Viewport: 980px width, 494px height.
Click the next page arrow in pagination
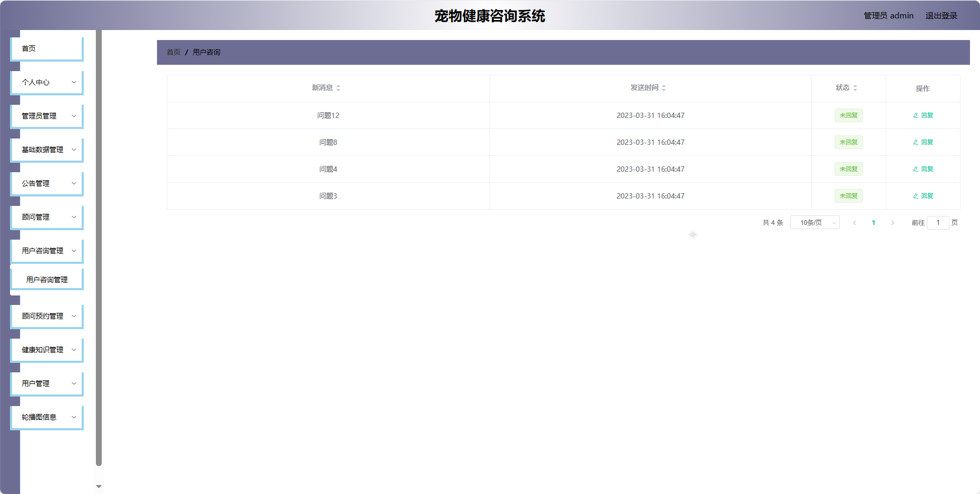click(893, 223)
